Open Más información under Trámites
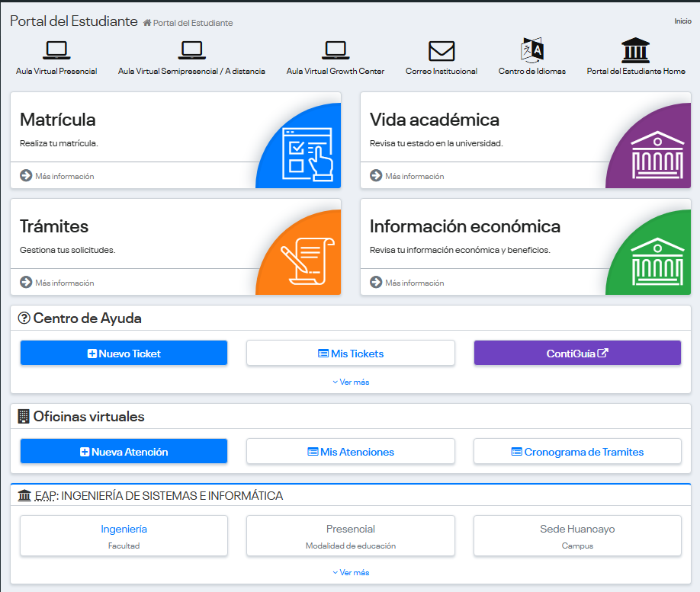The height and width of the screenshot is (592, 700). point(64,283)
